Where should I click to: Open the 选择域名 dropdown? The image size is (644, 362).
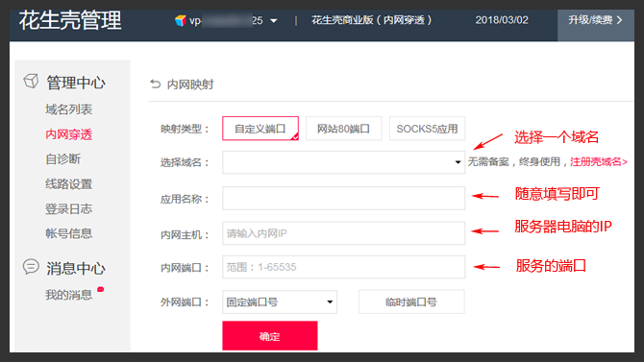(x=344, y=162)
